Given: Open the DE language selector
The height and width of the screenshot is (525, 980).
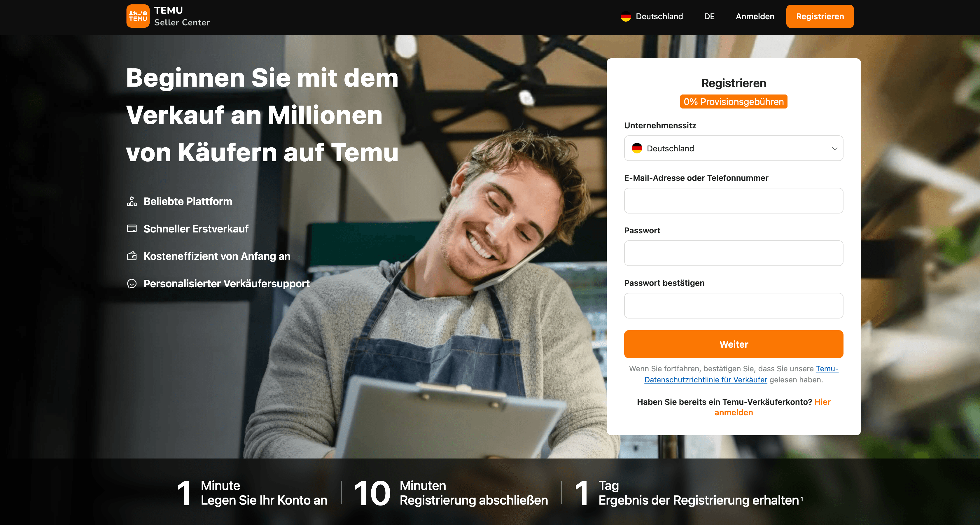Looking at the screenshot, I should (x=709, y=16).
